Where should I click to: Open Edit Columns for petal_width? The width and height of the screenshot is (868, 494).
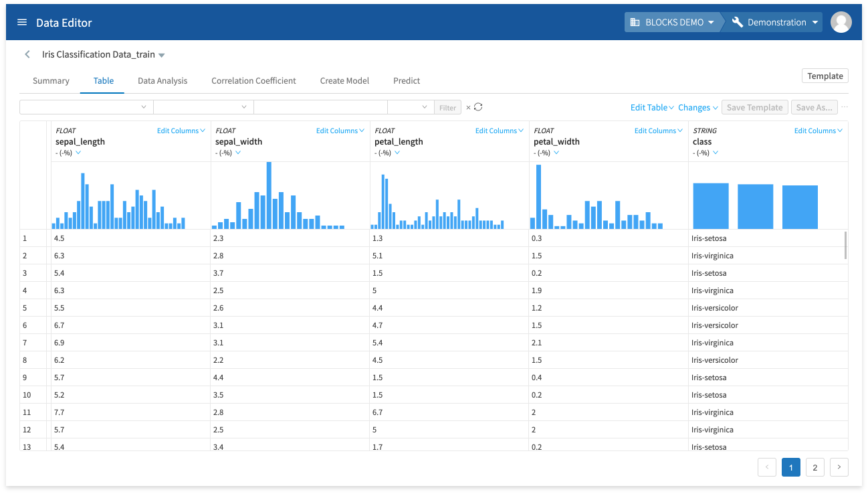tap(658, 131)
